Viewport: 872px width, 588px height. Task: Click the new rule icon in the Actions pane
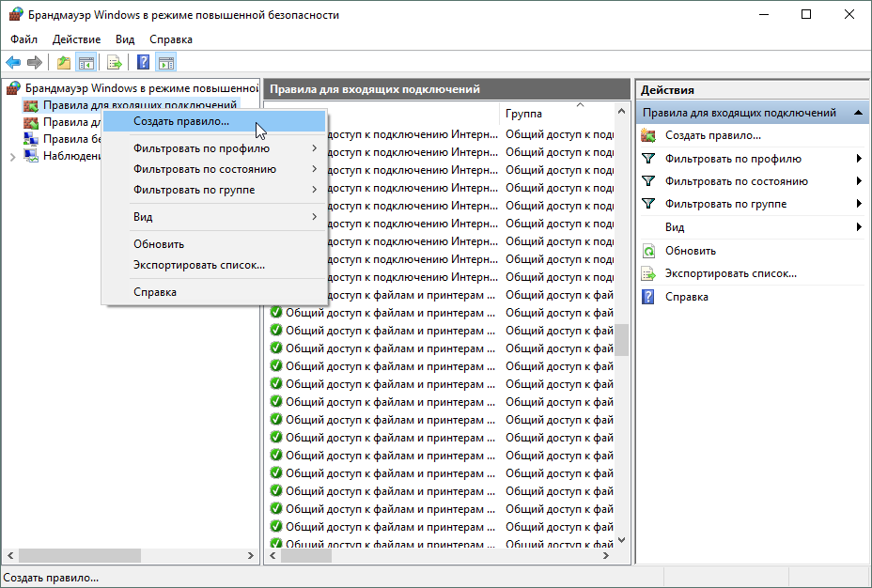coord(648,135)
